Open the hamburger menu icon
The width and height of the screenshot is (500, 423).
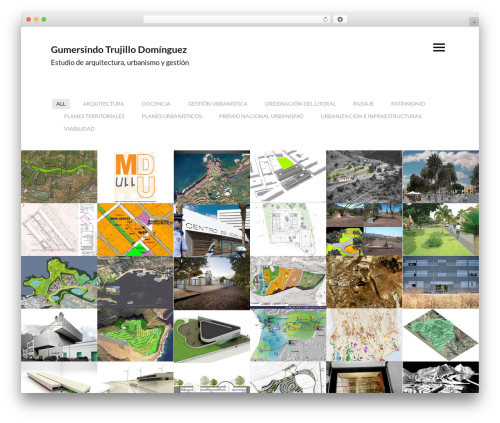[x=439, y=47]
